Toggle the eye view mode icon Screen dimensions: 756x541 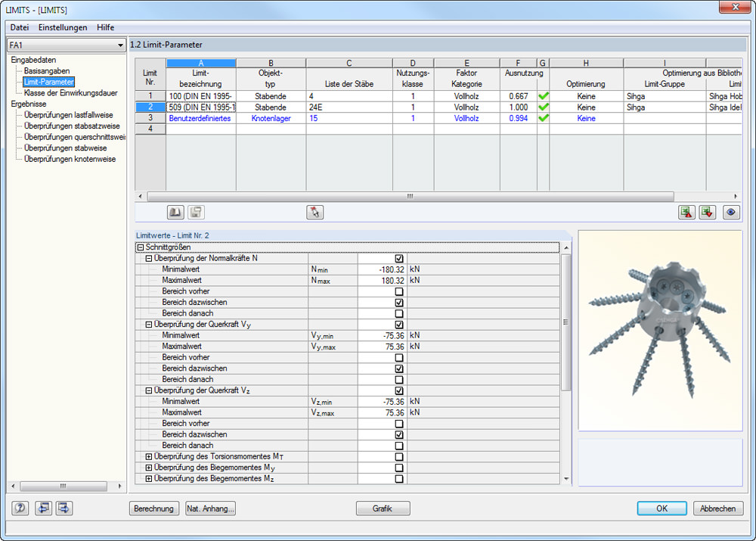click(731, 213)
